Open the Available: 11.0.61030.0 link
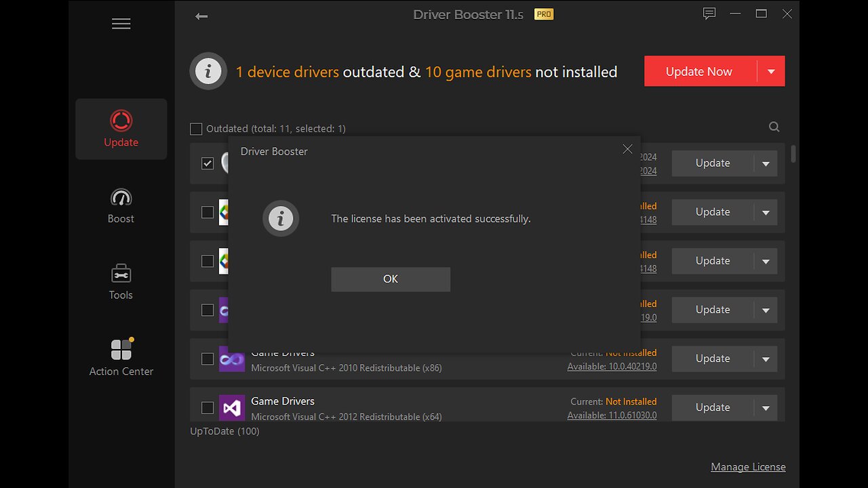 612,415
